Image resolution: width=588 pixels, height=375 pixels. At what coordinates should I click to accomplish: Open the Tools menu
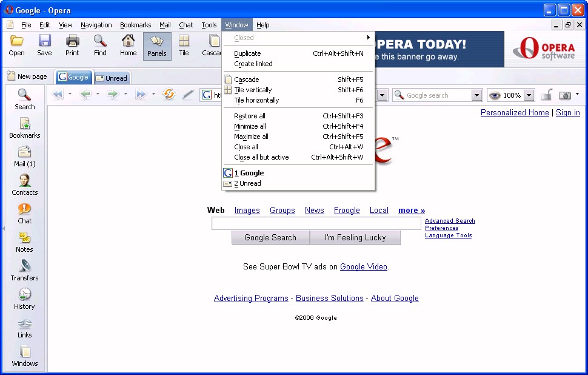[209, 25]
